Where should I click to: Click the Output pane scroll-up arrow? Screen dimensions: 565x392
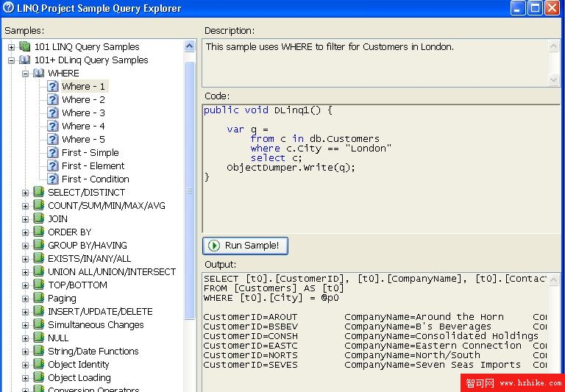pyautogui.click(x=554, y=279)
